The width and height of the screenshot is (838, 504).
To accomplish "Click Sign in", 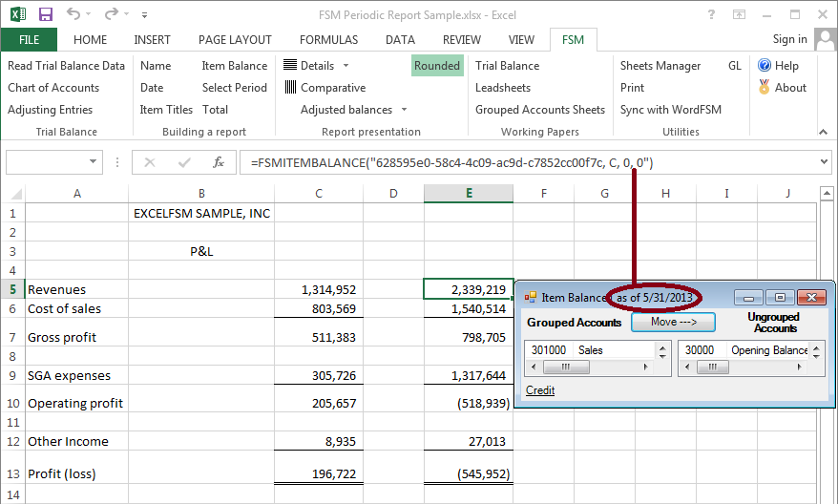I will pos(789,39).
